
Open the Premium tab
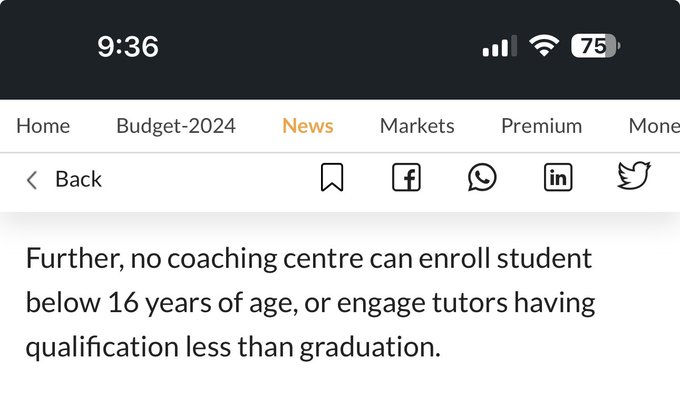pyautogui.click(x=541, y=126)
